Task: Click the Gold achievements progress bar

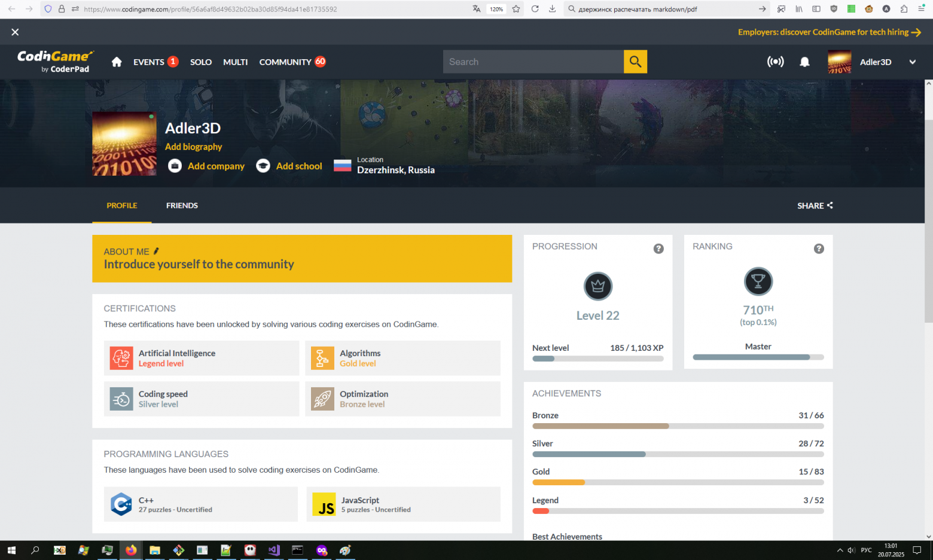Action: (x=678, y=482)
